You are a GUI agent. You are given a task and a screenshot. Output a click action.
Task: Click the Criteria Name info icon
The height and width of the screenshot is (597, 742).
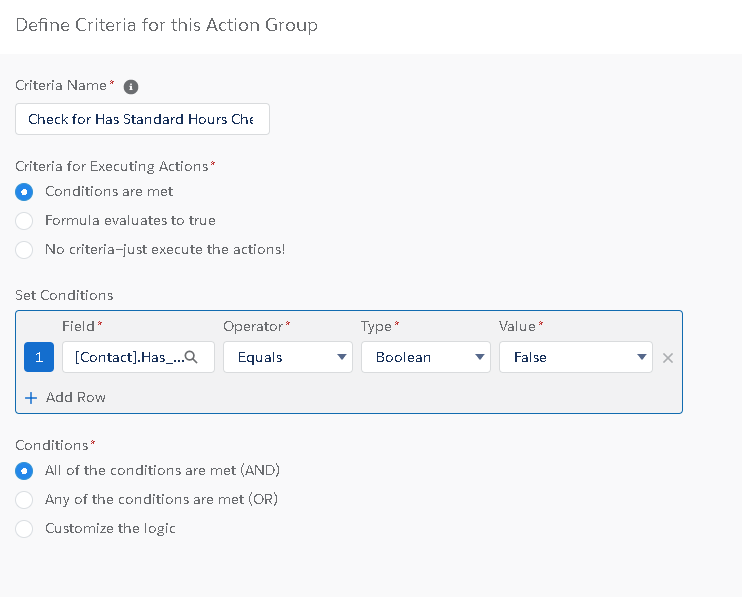(131, 87)
